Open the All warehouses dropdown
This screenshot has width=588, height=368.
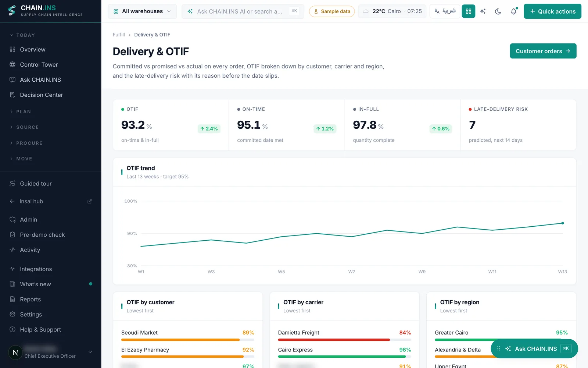tap(142, 11)
